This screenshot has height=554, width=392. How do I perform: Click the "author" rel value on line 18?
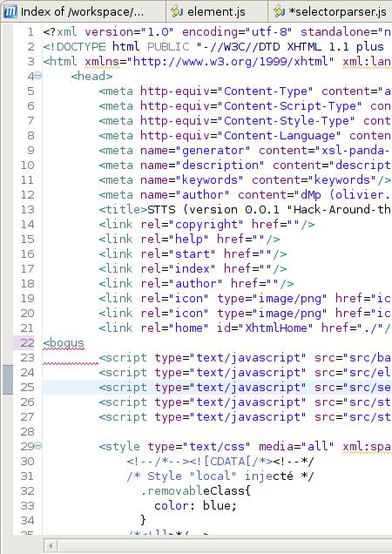pyautogui.click(x=195, y=285)
